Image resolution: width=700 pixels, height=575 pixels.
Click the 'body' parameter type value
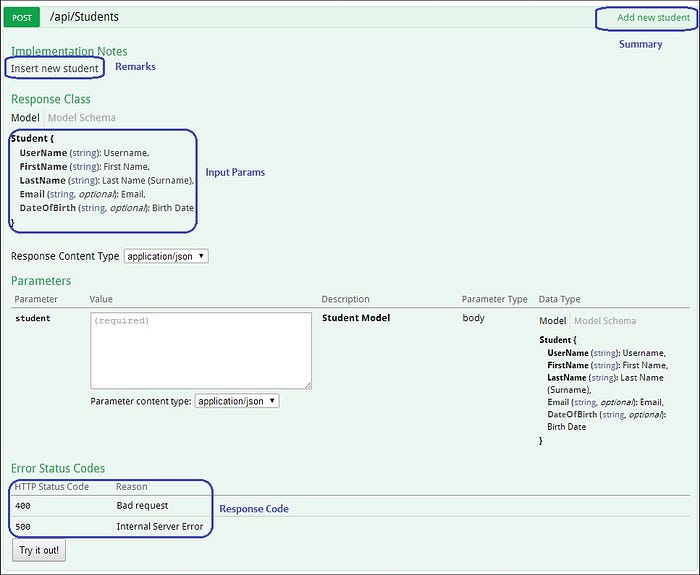(473, 318)
